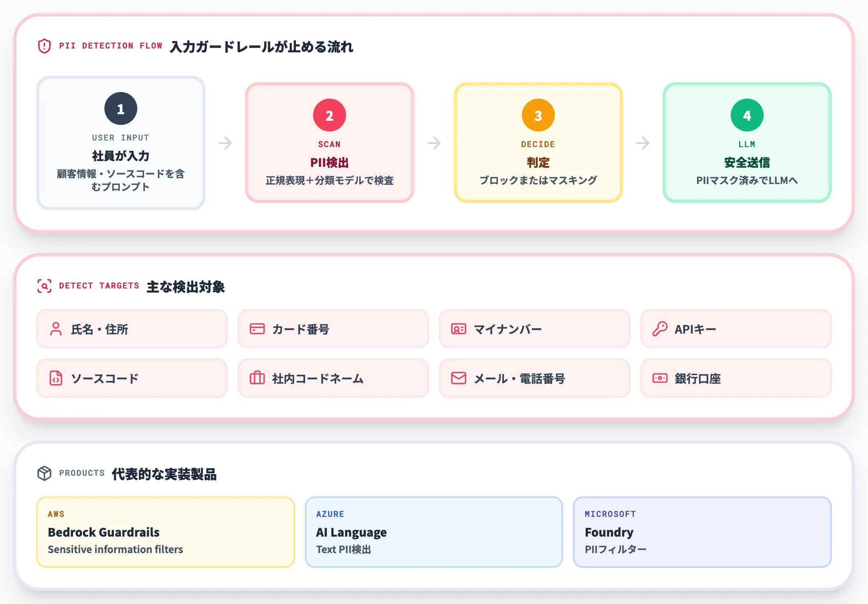The image size is (868, 604).
Task: Click the Sensitive information filters text
Action: coord(115,549)
